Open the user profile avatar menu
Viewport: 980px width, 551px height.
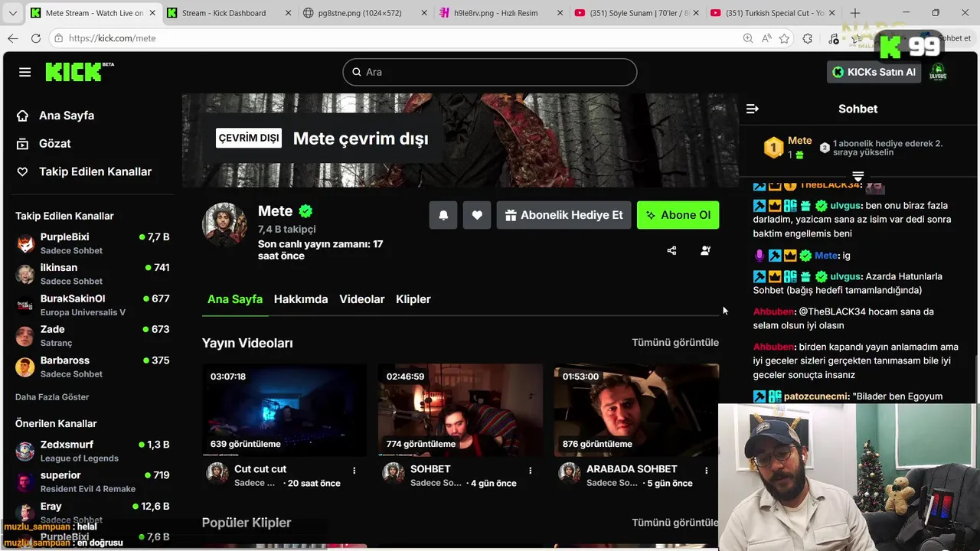938,72
